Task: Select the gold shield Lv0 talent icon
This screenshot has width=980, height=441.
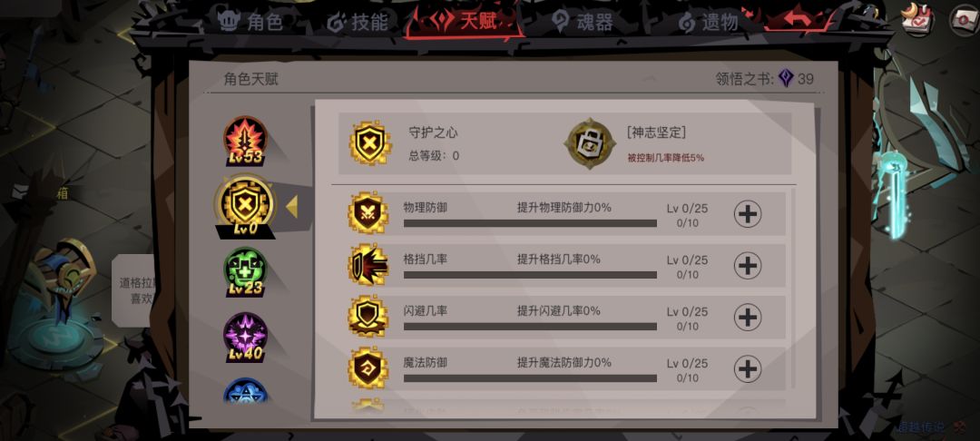Action: click(245, 205)
